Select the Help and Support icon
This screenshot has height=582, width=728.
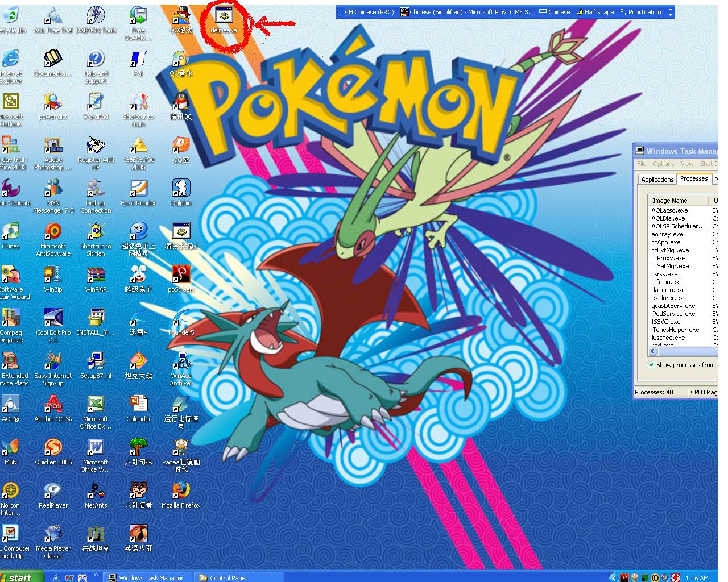(96, 66)
